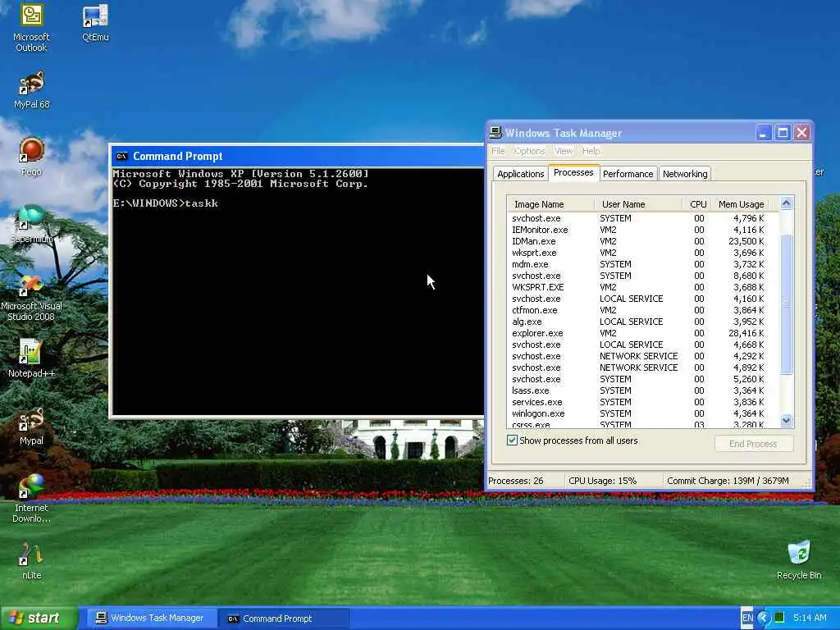Sort processes by Image Name column
This screenshot has width=840, height=630.
[550, 204]
